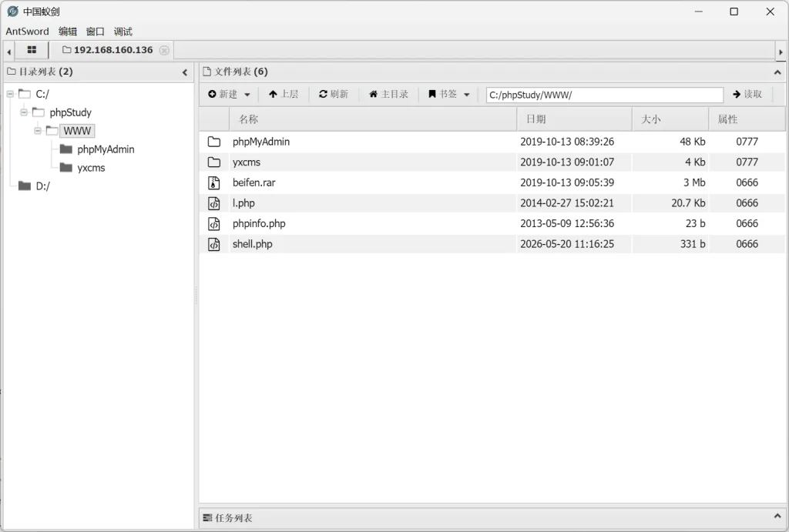789x532 pixels.
Task: Open the AntSword menu
Action: click(27, 31)
